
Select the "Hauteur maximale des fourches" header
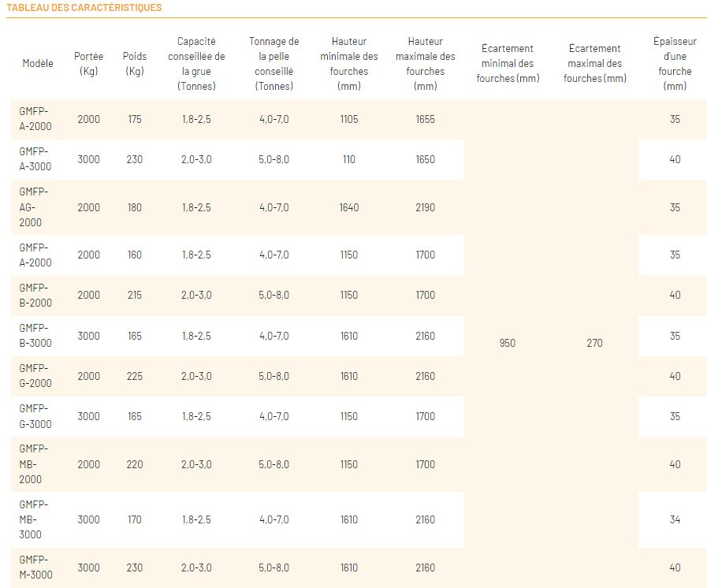click(x=426, y=63)
